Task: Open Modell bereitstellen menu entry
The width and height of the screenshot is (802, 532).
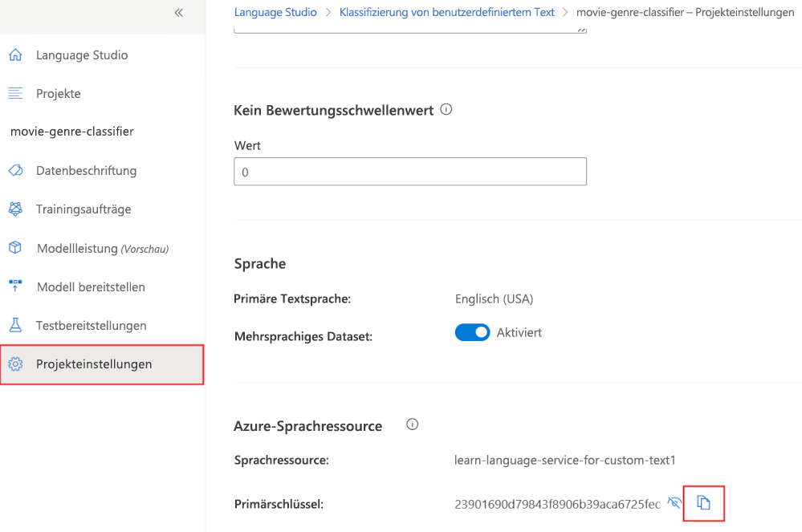Action: pos(91,286)
